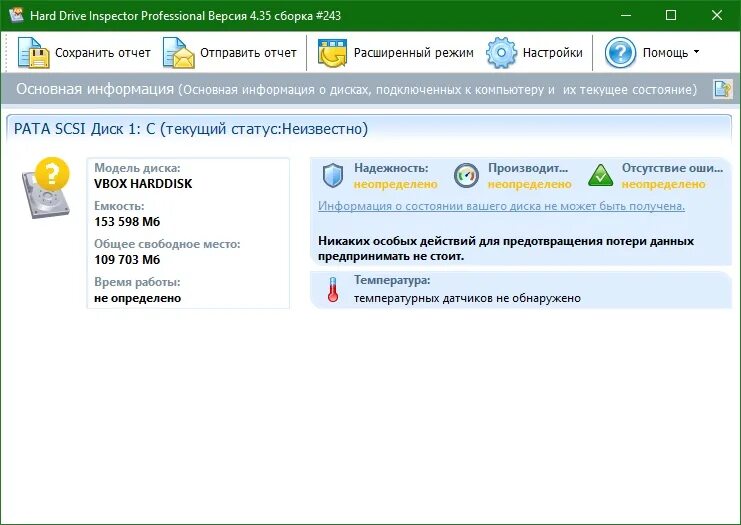
Task: Maximize the Hard Drive Inspector window
Action: [x=671, y=15]
